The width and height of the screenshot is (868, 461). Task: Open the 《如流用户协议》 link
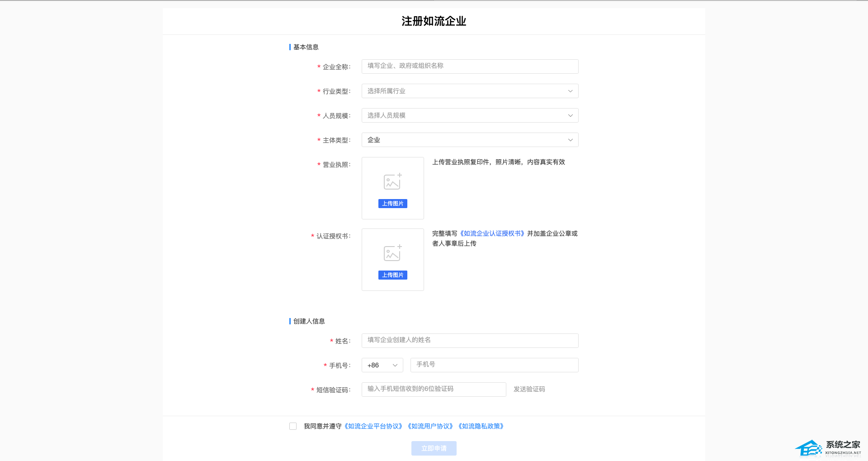point(430,426)
